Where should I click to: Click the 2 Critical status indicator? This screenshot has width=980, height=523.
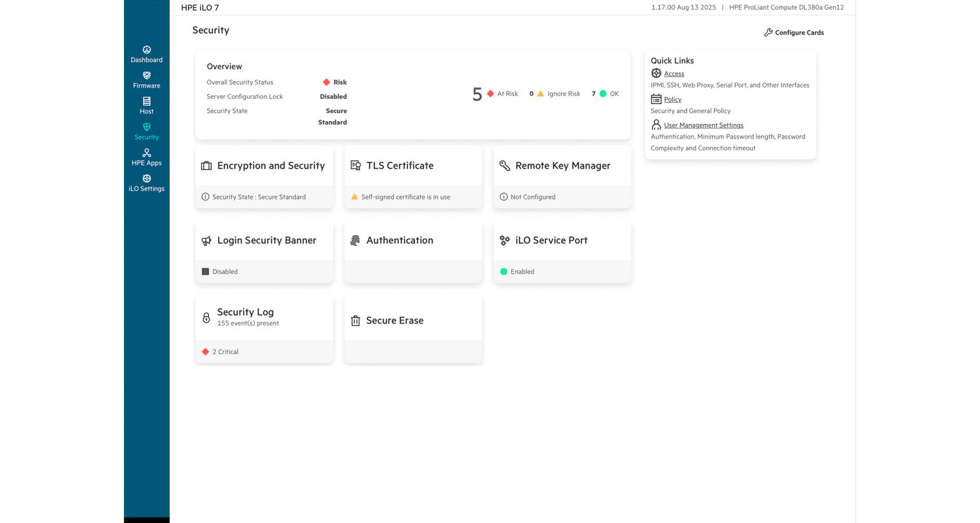click(222, 352)
